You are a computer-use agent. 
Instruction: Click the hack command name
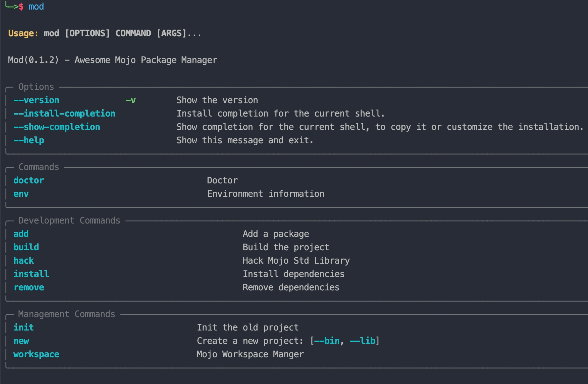(24, 261)
